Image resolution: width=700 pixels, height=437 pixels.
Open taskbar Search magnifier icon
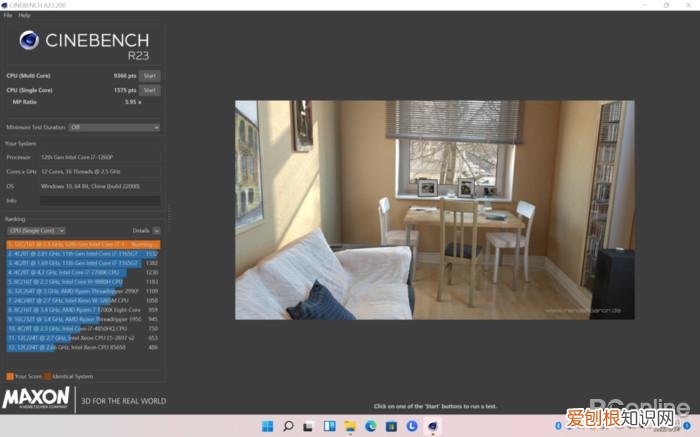(287, 427)
